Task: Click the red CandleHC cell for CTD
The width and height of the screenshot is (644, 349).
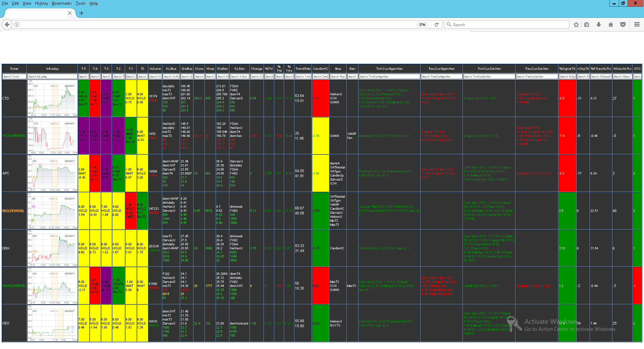Action: pos(320,98)
